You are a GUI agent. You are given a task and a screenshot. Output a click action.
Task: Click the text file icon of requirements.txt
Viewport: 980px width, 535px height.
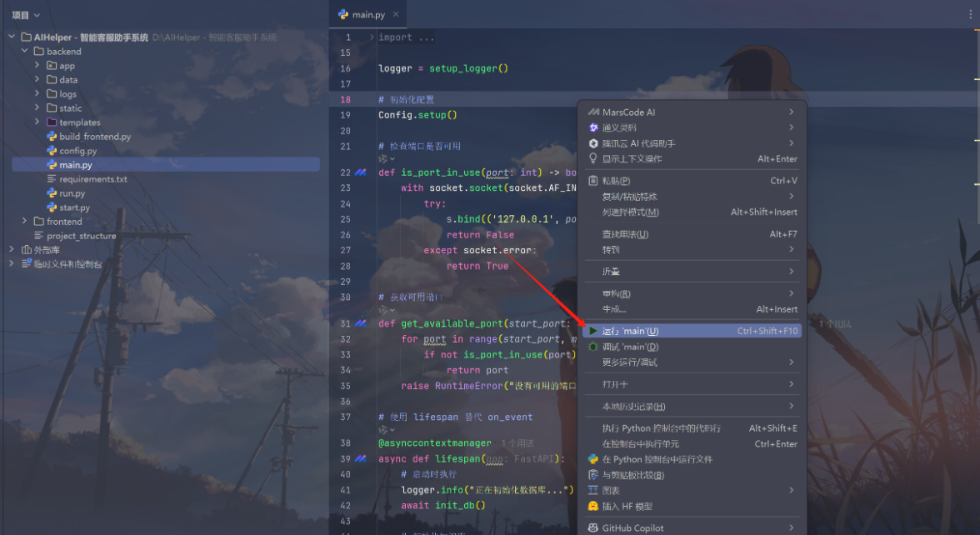pos(52,178)
